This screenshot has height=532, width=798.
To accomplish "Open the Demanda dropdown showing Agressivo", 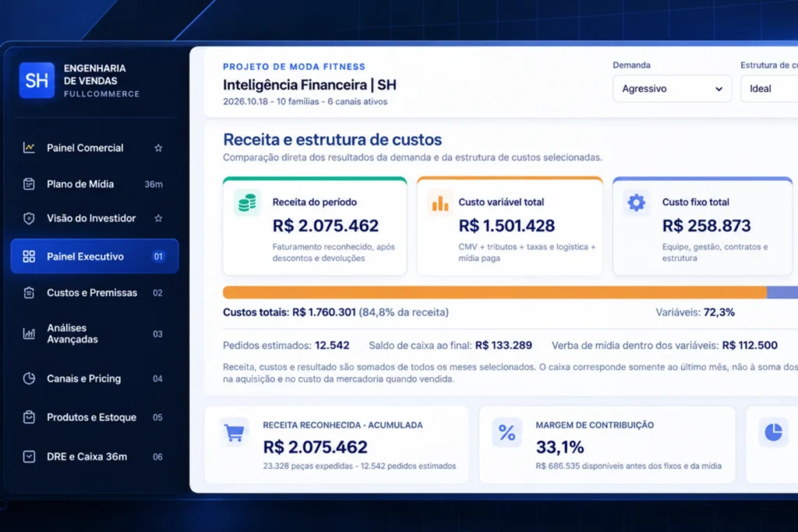I will coord(672,89).
